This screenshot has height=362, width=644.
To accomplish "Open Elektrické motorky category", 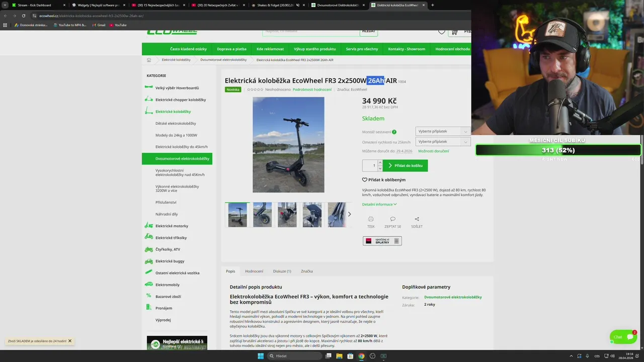I will pos(172,226).
